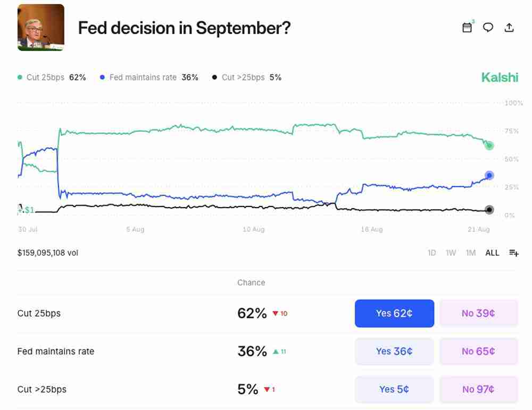Click Yes 62¢ for Cut 25bps
Screen dimensions: 532x410
click(394, 314)
